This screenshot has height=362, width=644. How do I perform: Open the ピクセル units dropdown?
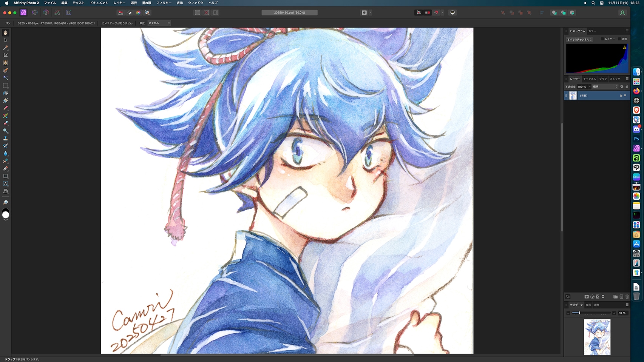pyautogui.click(x=159, y=23)
